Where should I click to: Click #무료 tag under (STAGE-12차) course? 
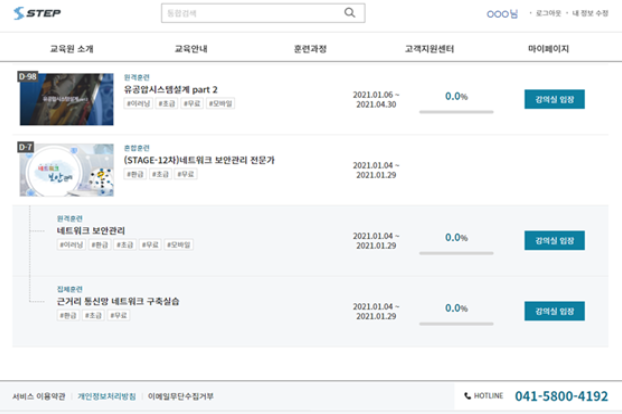(186, 174)
